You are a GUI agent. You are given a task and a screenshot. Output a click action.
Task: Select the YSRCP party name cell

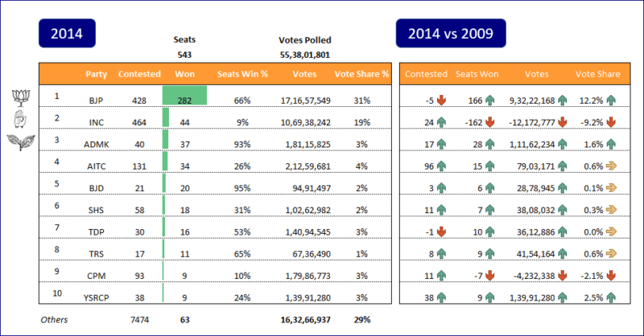(96, 298)
